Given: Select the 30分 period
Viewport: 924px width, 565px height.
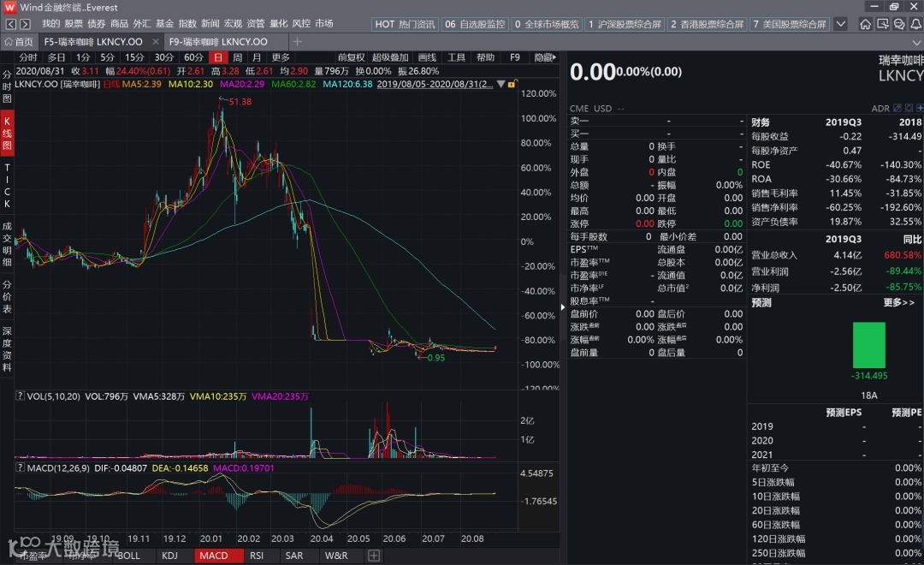Looking at the screenshot, I should [163, 57].
